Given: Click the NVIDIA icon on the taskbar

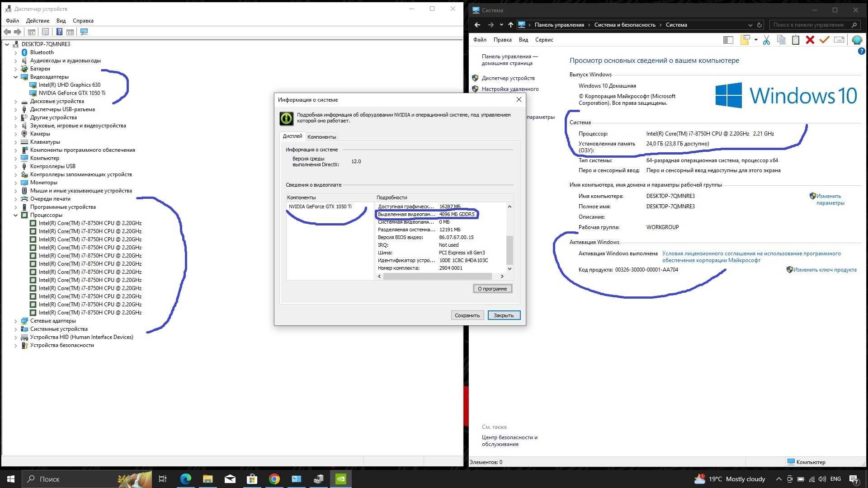Looking at the screenshot, I should (x=341, y=479).
